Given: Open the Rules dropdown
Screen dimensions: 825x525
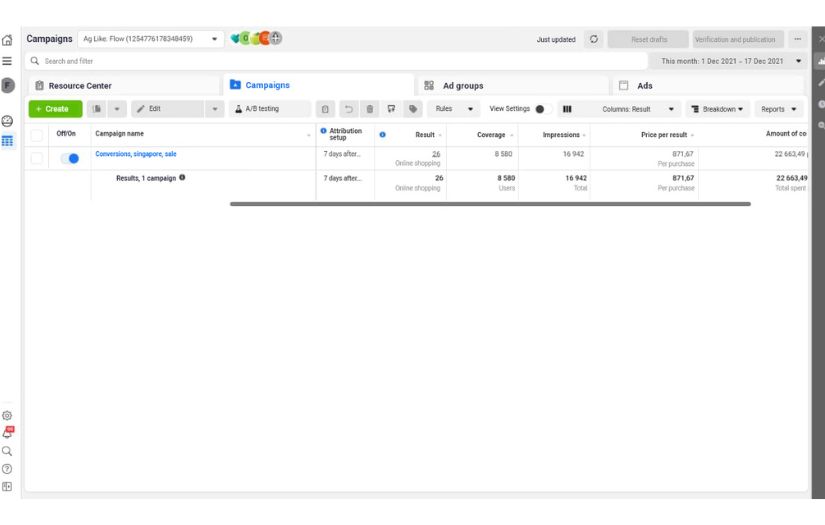Looking at the screenshot, I should pos(454,109).
